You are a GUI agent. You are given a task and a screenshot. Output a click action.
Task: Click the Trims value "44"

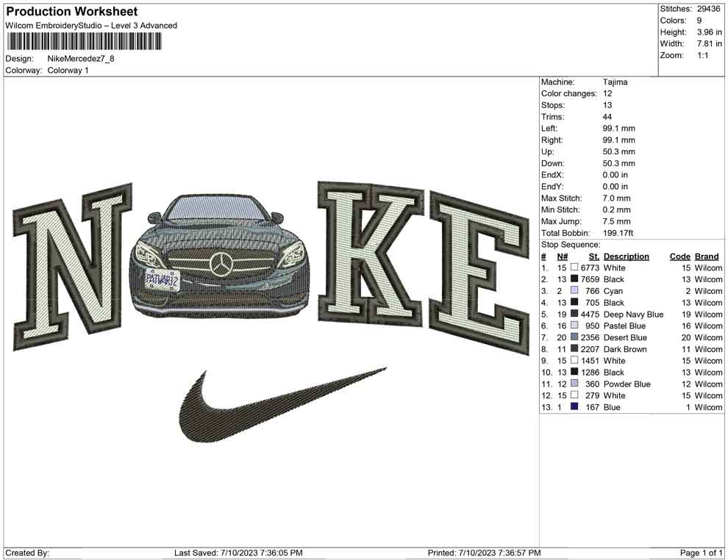(x=607, y=116)
